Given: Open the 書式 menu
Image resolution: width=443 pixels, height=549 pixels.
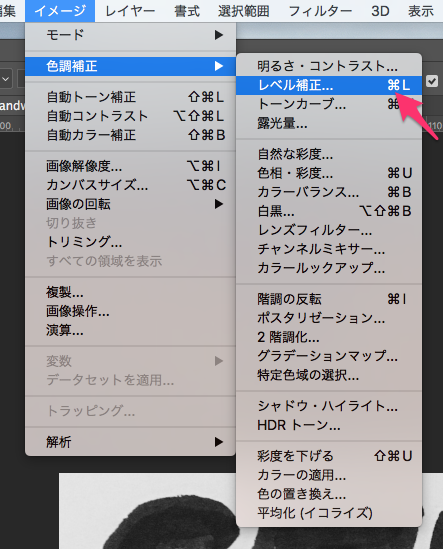Looking at the screenshot, I should click(x=187, y=11).
